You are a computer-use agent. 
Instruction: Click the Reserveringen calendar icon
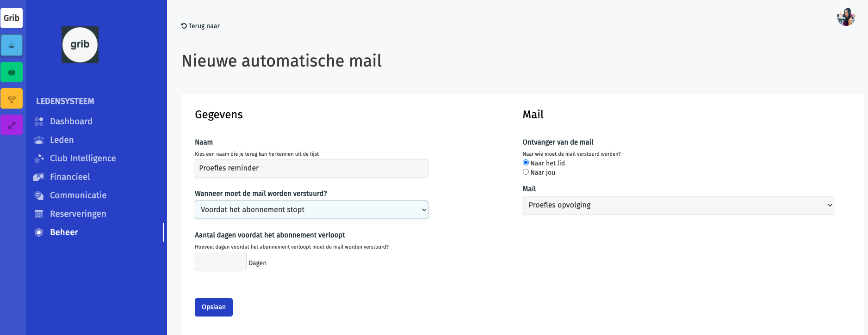39,214
